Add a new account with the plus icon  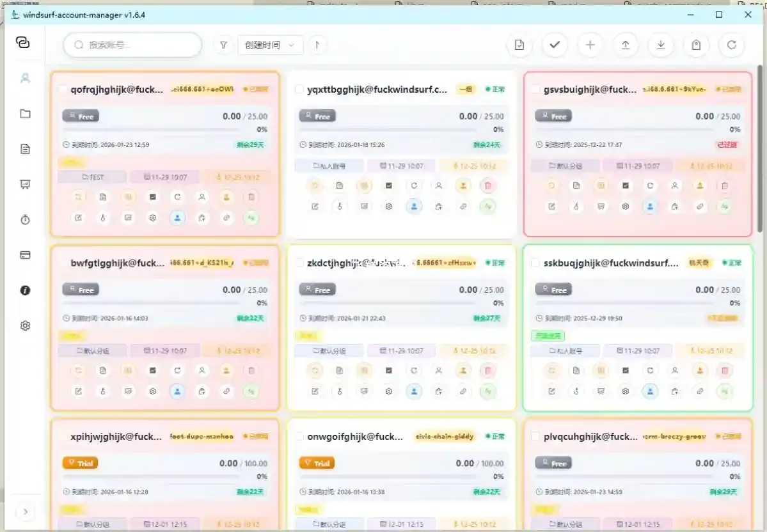tap(590, 45)
